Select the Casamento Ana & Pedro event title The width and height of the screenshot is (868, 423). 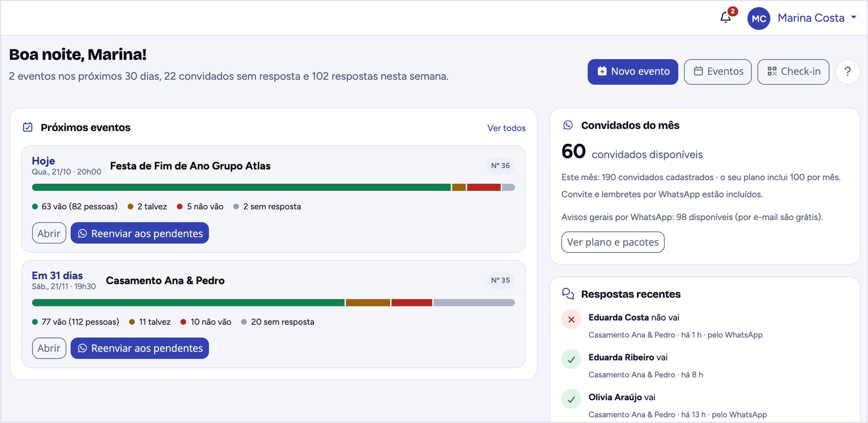click(165, 281)
